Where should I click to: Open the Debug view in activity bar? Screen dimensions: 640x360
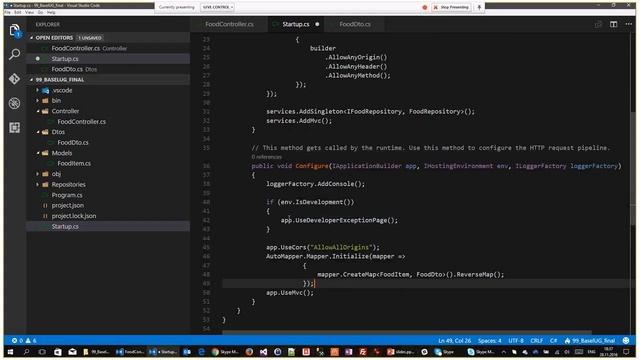point(15,103)
